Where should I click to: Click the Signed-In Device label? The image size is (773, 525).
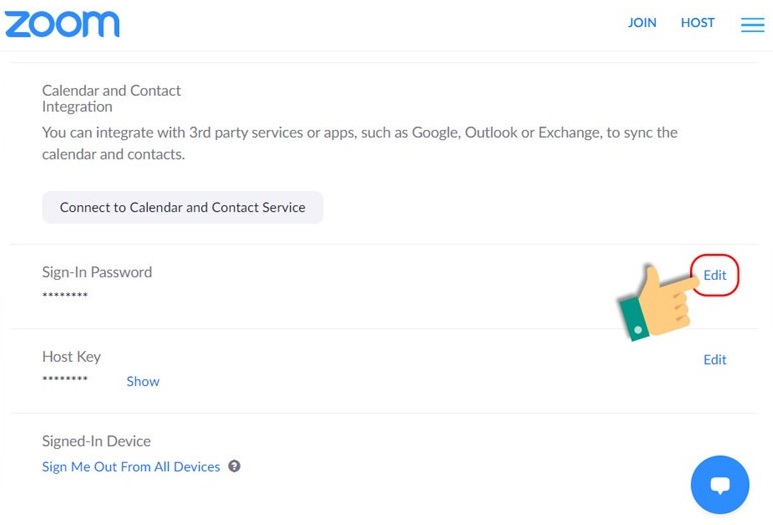point(96,441)
